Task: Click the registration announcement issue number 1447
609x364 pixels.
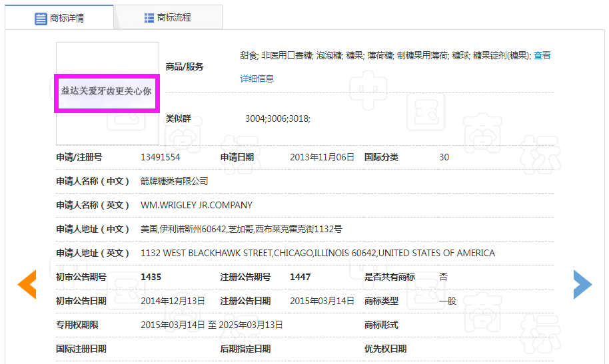Action: coord(300,277)
